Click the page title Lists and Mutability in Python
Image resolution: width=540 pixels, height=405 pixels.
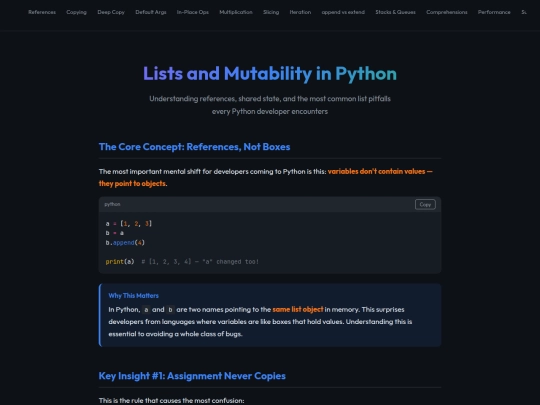tap(270, 73)
